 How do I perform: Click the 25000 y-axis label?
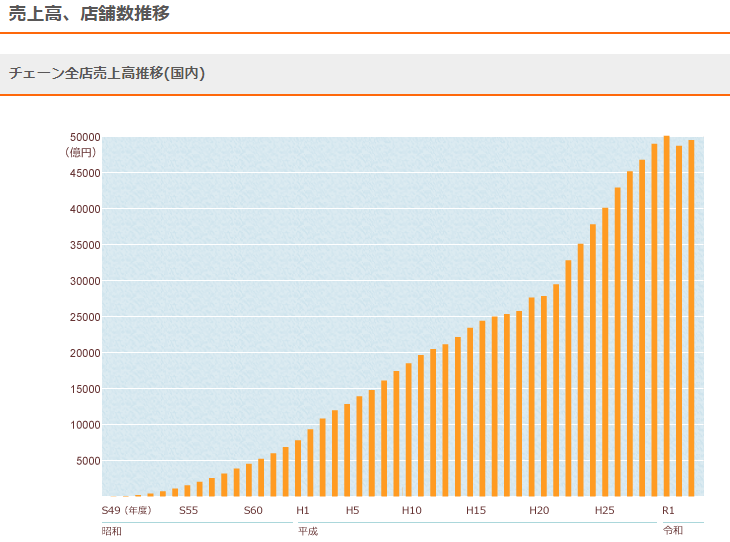pyautogui.click(x=84, y=317)
